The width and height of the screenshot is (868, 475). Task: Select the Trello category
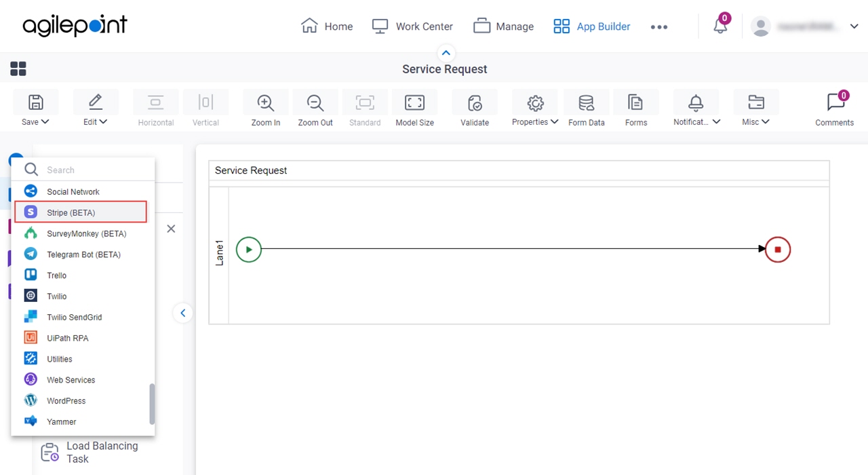[83, 275]
